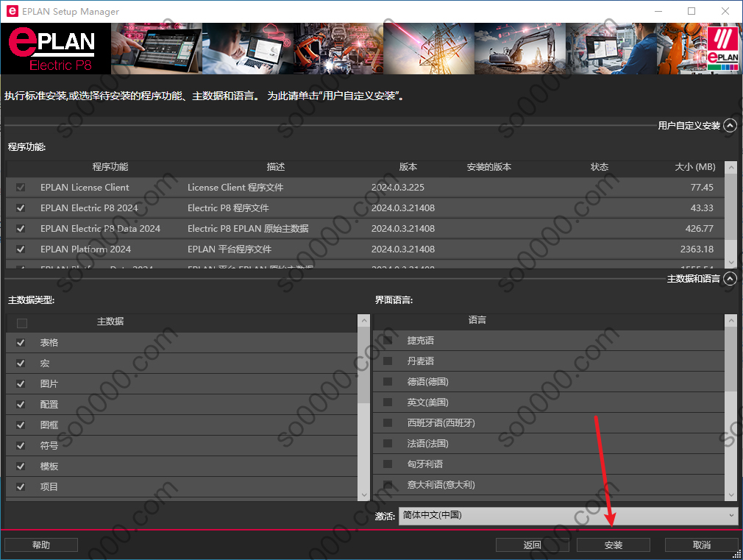Click size value 77.45
The height and width of the screenshot is (560, 743).
click(x=701, y=188)
